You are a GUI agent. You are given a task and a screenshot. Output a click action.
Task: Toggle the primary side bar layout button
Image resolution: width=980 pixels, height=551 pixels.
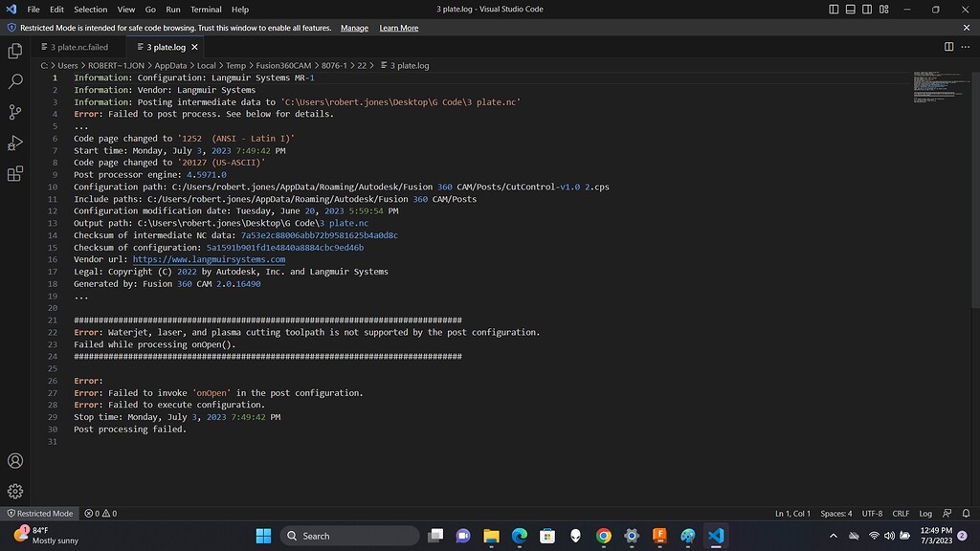835,10
